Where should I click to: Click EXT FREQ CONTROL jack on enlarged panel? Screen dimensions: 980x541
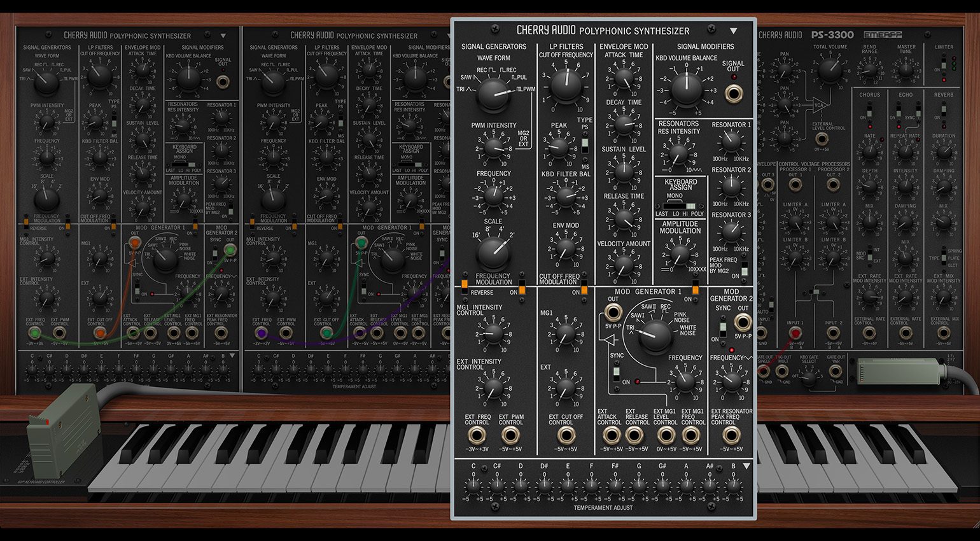[476, 435]
